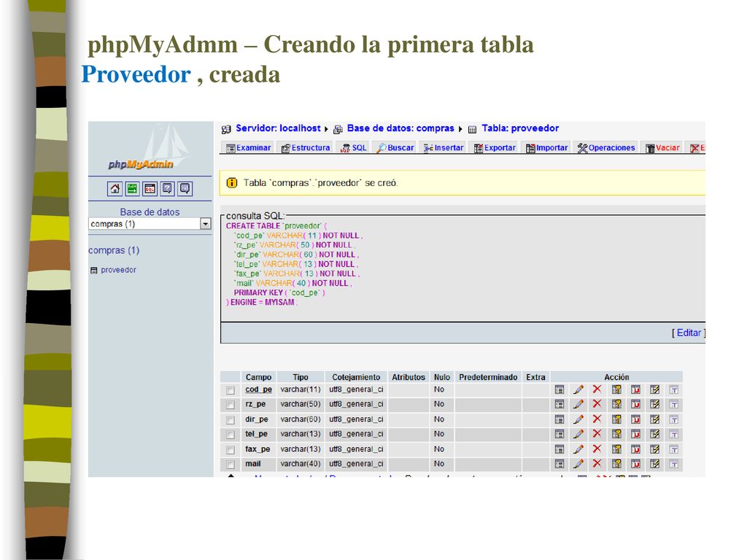747x560 pixels.
Task: Edit the dir_pe field with the pencil
Action: tap(578, 419)
